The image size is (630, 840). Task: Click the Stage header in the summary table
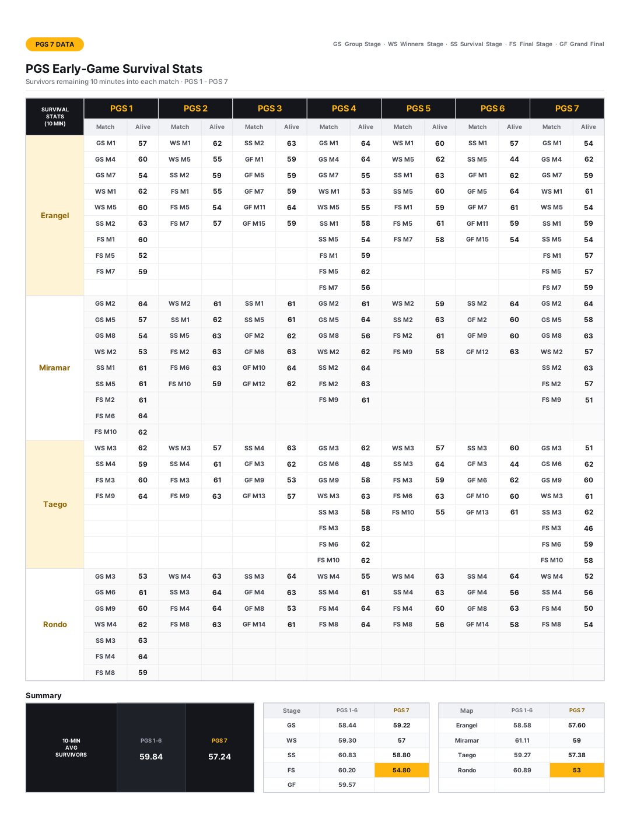point(292,710)
